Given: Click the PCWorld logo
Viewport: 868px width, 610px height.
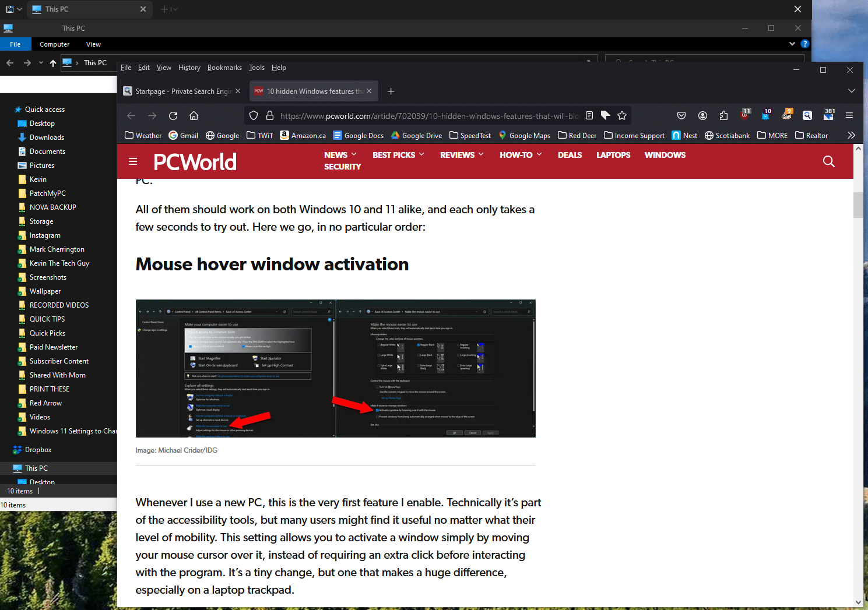Looking at the screenshot, I should 195,161.
